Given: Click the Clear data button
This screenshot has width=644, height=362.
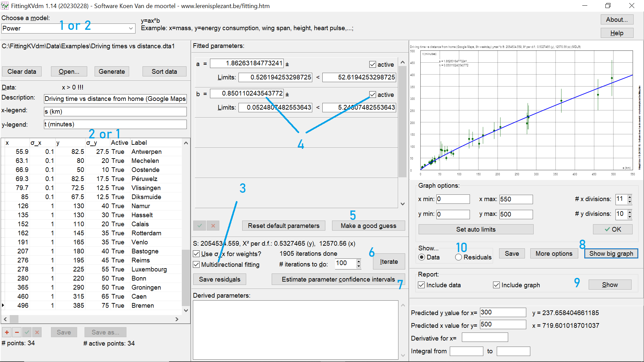Looking at the screenshot, I should click(x=22, y=71).
